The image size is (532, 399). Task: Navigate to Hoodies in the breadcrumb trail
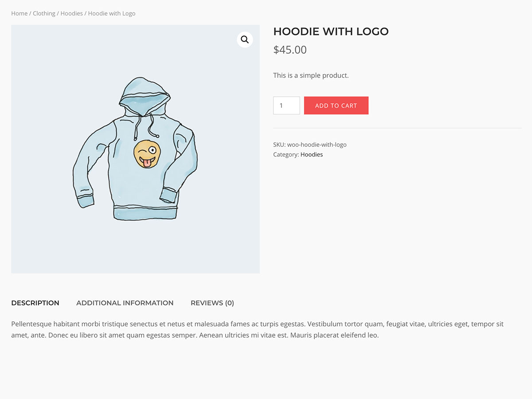click(71, 13)
